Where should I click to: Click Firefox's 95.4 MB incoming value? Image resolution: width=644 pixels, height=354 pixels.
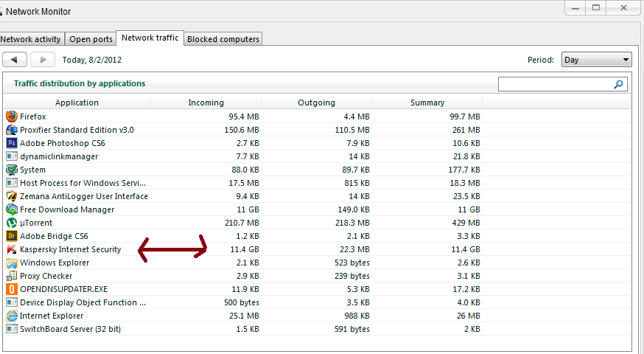pyautogui.click(x=244, y=117)
